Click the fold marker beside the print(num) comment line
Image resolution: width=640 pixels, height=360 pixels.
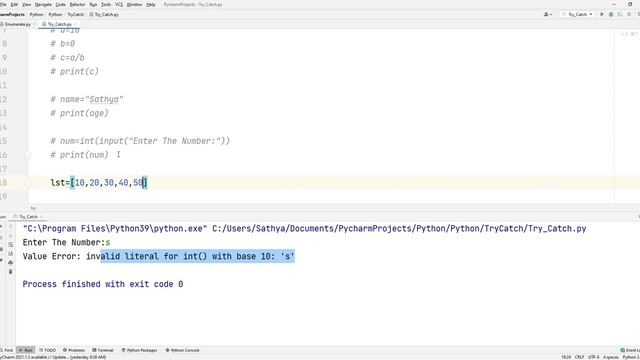click(28, 155)
